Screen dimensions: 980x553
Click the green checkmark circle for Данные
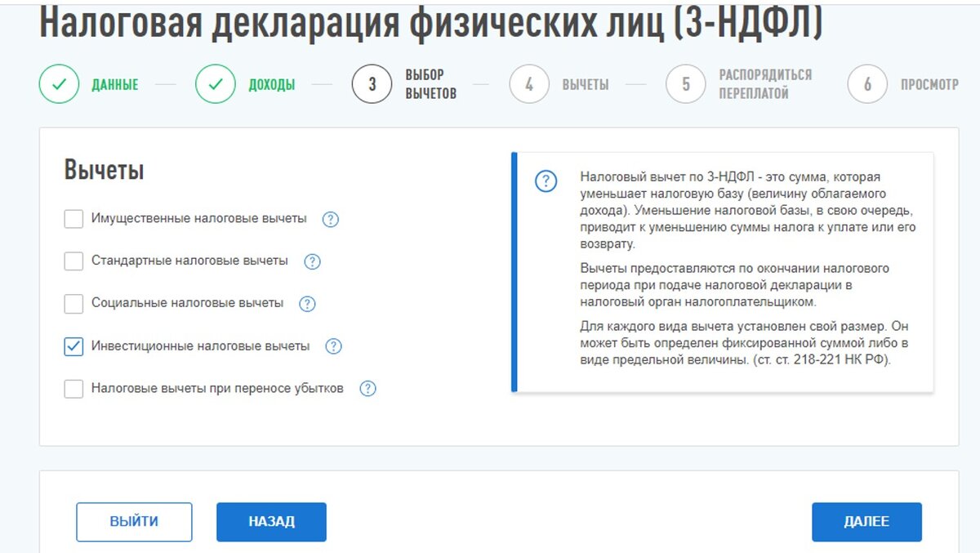pos(59,84)
